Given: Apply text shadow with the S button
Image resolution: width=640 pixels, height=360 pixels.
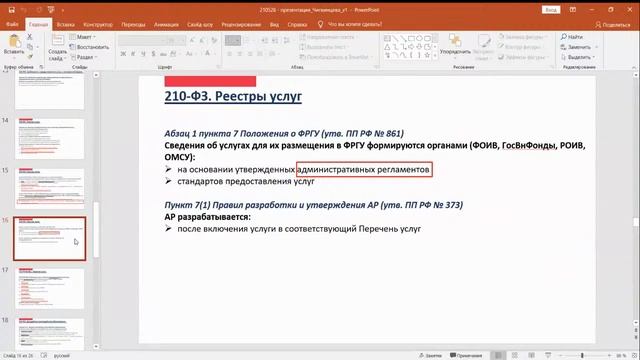Looking at the screenshot, I should [x=153, y=54].
